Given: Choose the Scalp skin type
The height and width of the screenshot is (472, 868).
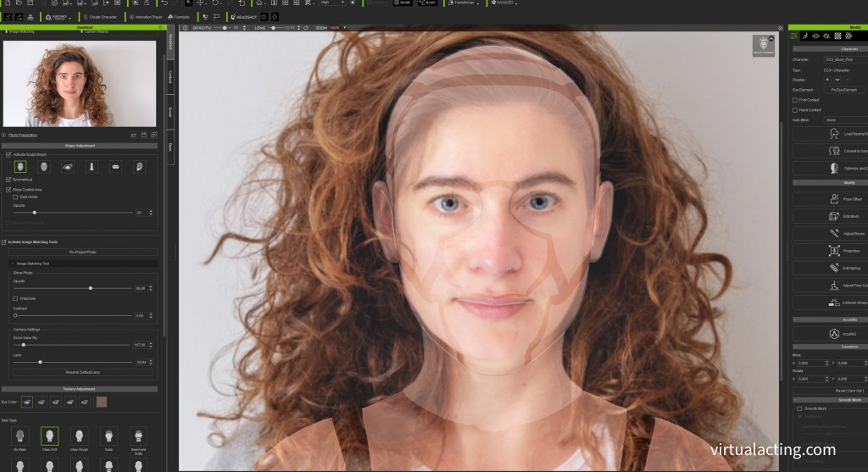Looking at the screenshot, I should point(108,436).
